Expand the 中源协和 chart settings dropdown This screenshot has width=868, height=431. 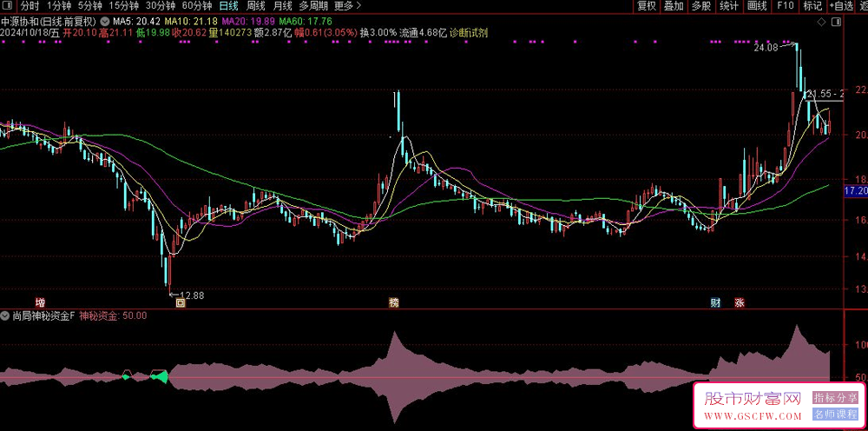coord(105,22)
